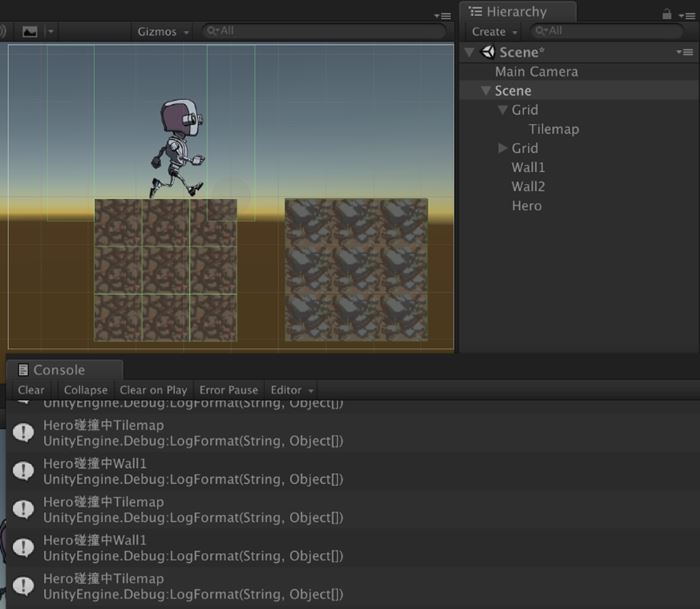Expand the collapsed Grid object

click(x=502, y=148)
